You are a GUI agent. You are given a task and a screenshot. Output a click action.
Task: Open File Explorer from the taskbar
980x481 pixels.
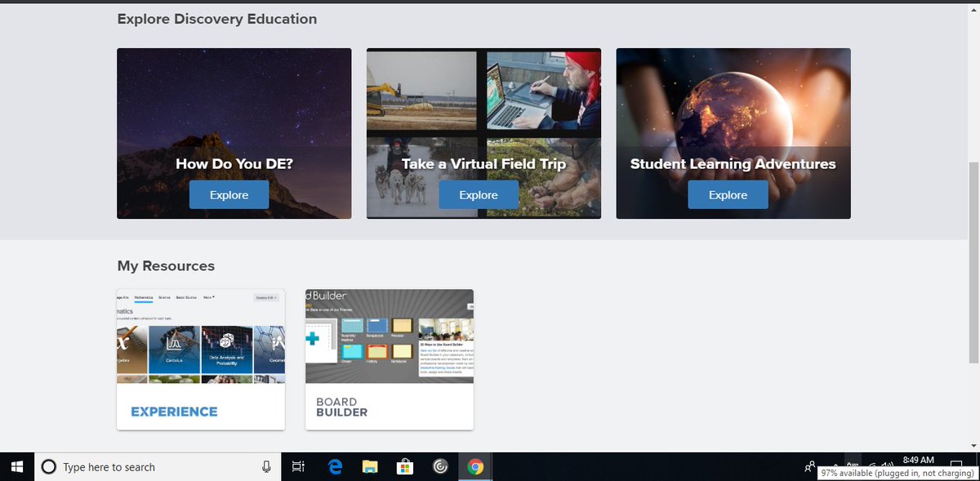pos(370,467)
